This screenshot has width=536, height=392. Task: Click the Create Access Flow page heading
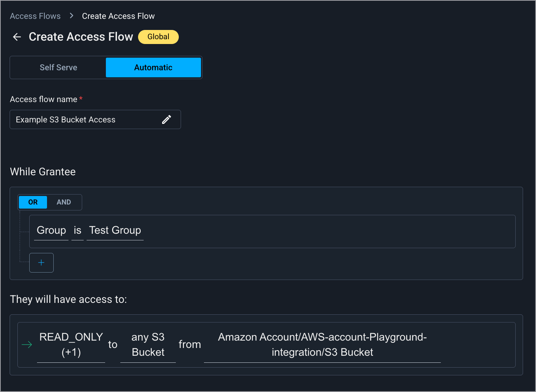[x=81, y=37]
